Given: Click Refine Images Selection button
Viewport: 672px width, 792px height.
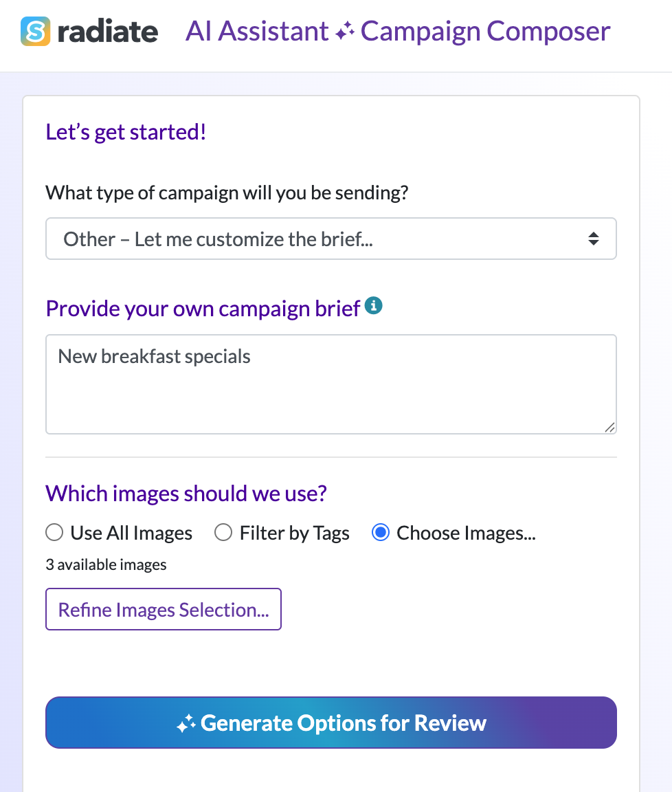Looking at the screenshot, I should (x=164, y=609).
